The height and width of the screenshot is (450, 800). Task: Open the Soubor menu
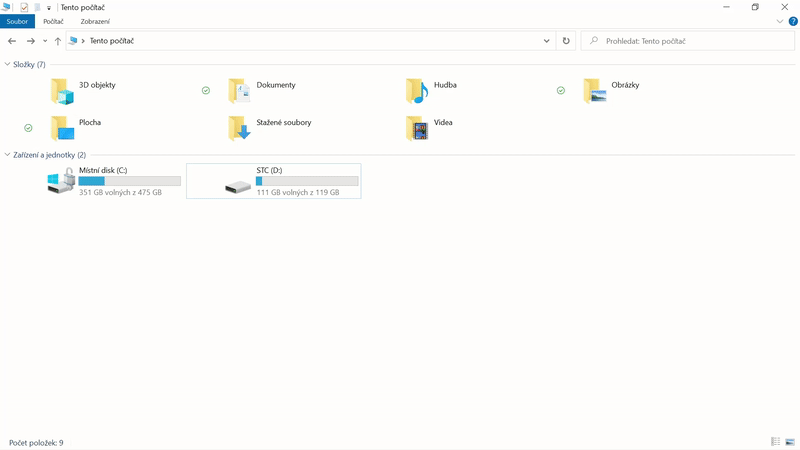(x=17, y=21)
